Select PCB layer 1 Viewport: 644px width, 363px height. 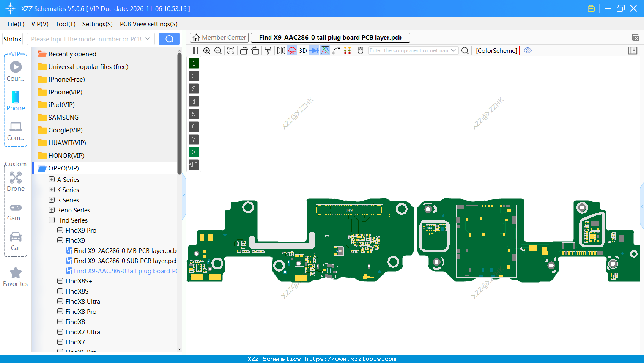194,63
